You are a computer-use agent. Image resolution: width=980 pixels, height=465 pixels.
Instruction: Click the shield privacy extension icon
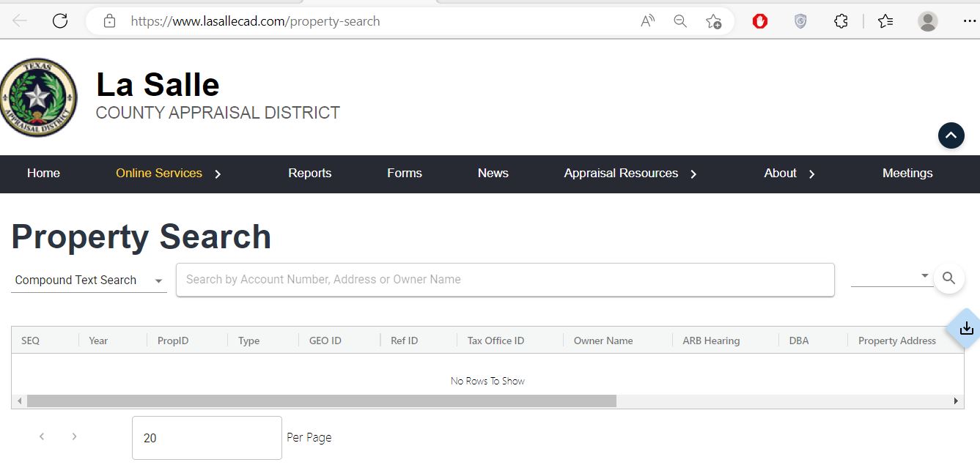tap(800, 21)
